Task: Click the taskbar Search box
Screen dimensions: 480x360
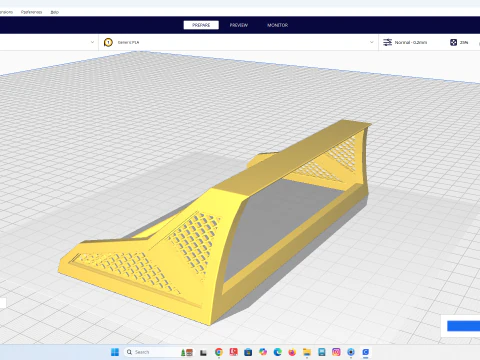Action: click(158, 352)
